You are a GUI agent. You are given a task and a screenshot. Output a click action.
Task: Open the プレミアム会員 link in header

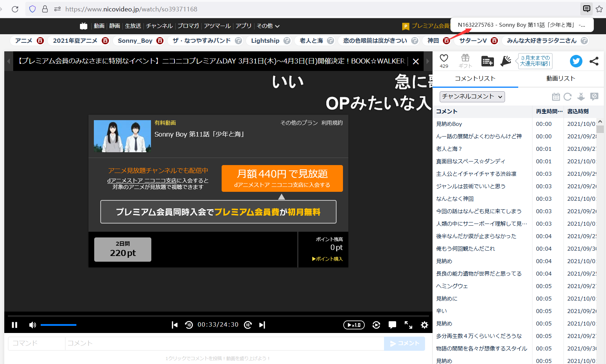pyautogui.click(x=426, y=26)
